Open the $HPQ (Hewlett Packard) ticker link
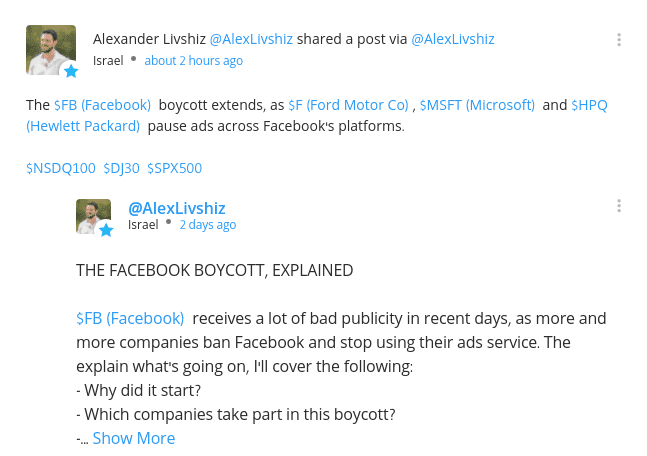Screen dimensions: 647x456 (x=589, y=105)
